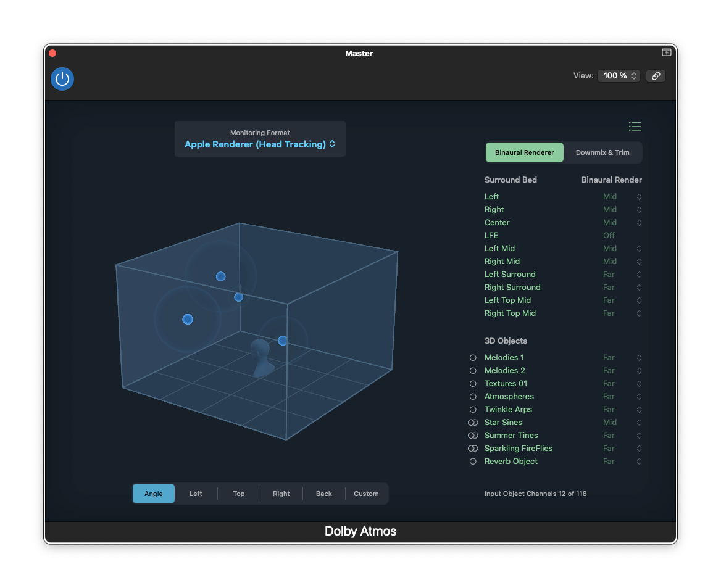The width and height of the screenshot is (721, 588).
Task: Change binaural render mode for Left
Action: tap(639, 197)
